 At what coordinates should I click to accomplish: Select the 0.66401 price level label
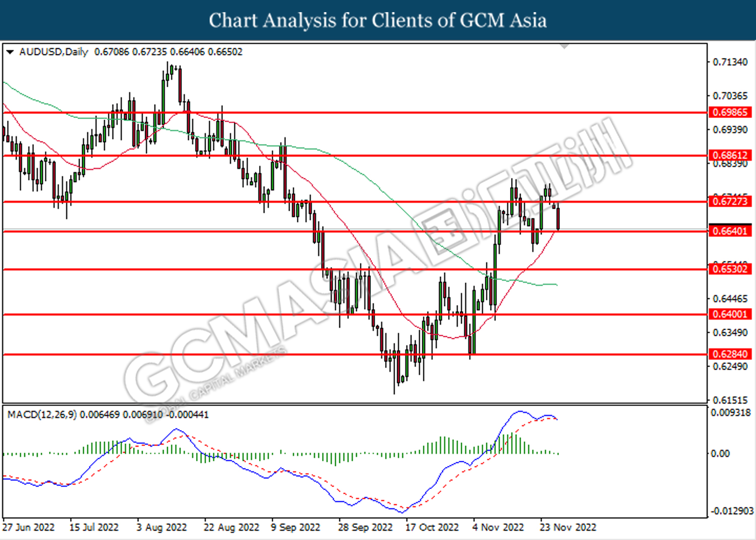(730, 231)
